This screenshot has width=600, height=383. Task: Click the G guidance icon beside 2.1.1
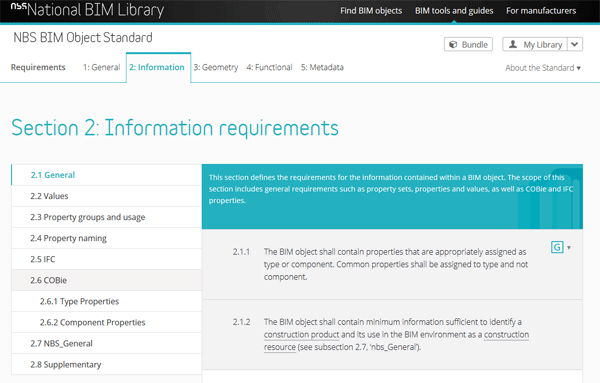coord(557,247)
